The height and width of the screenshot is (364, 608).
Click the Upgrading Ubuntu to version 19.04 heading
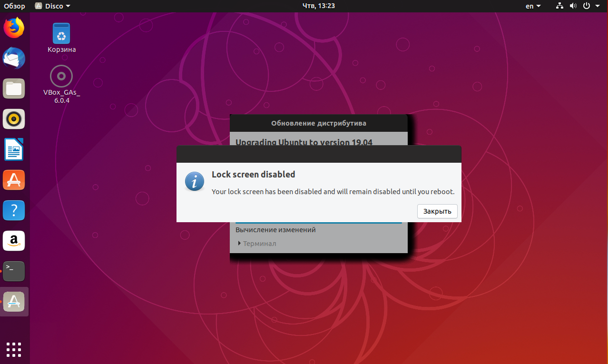point(304,142)
